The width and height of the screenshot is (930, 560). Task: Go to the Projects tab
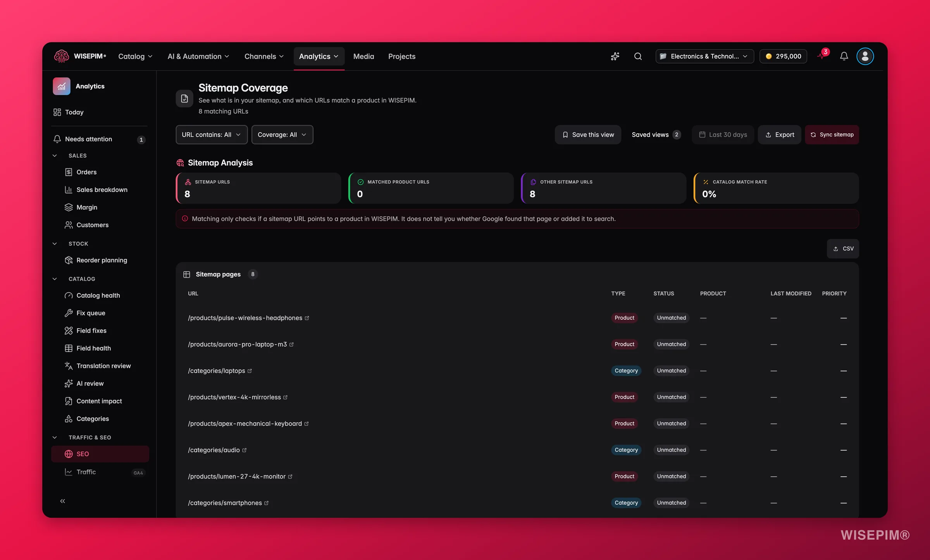401,56
